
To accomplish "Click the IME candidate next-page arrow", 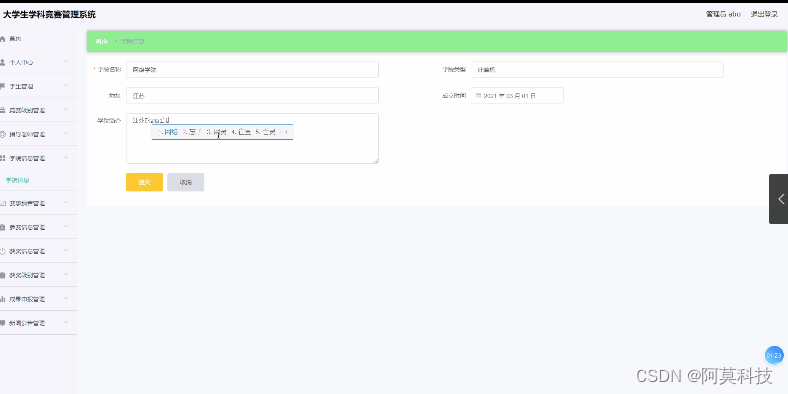I will pyautogui.click(x=286, y=132).
